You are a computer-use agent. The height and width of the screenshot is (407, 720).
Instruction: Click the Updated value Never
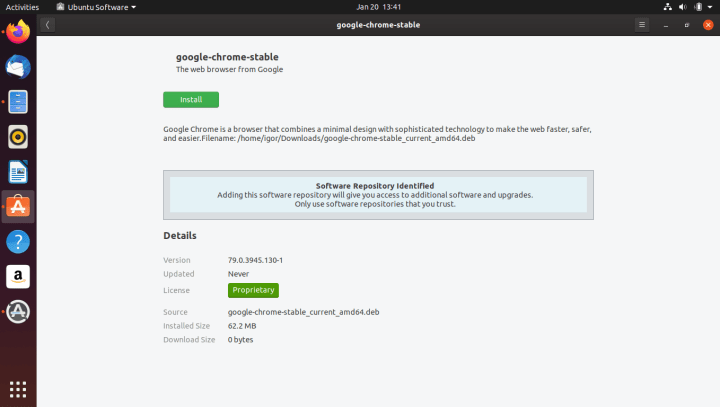(238, 274)
